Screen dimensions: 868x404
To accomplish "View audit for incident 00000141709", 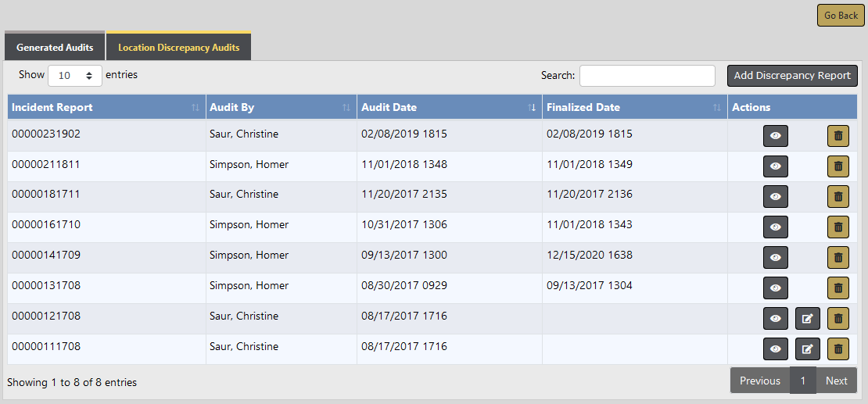I will click(775, 258).
